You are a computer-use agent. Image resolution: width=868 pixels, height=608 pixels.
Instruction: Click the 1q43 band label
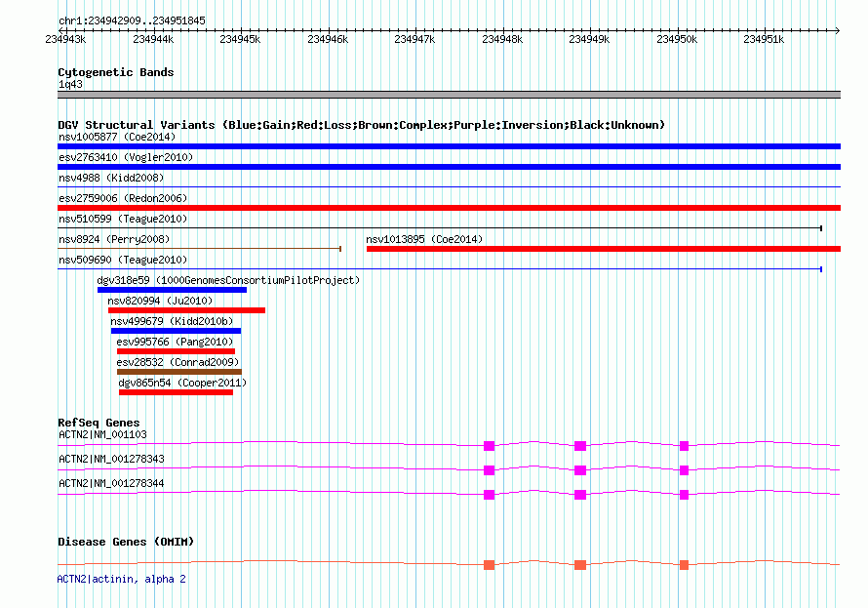click(70, 84)
